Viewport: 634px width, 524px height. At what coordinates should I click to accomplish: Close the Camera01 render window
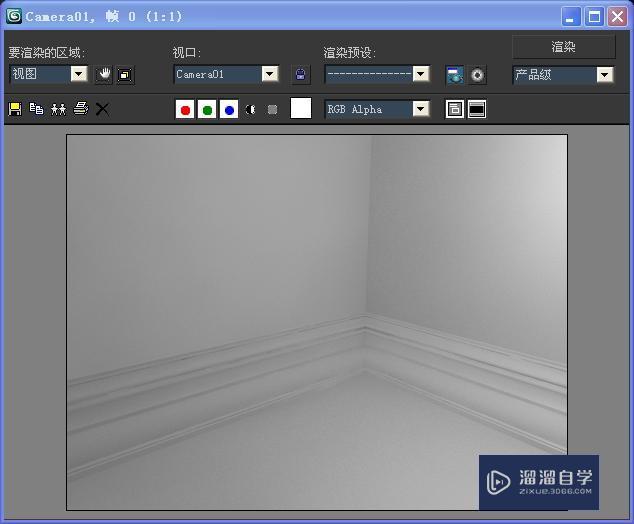(x=617, y=17)
